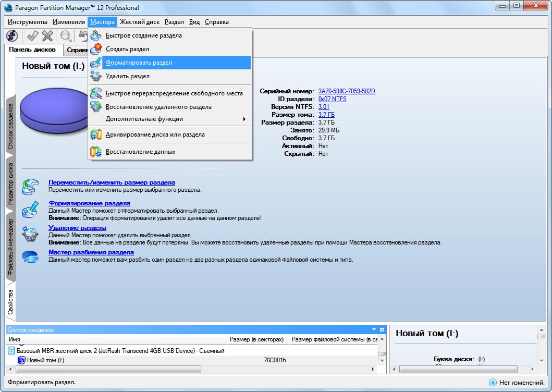Click the Удаление раздела link
Image resolution: width=552 pixels, height=392 pixels.
[x=78, y=228]
